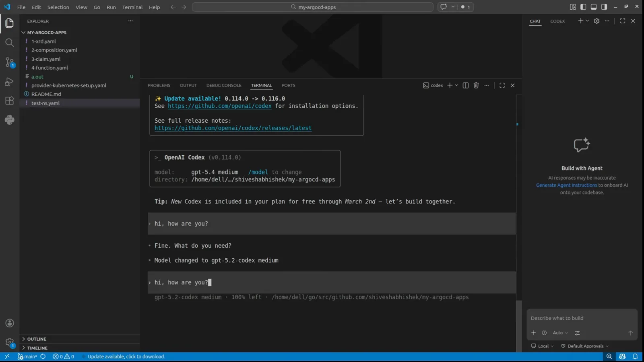This screenshot has height=362, width=644.
Task: Expand the TIMELINE section
Action: [80, 348]
